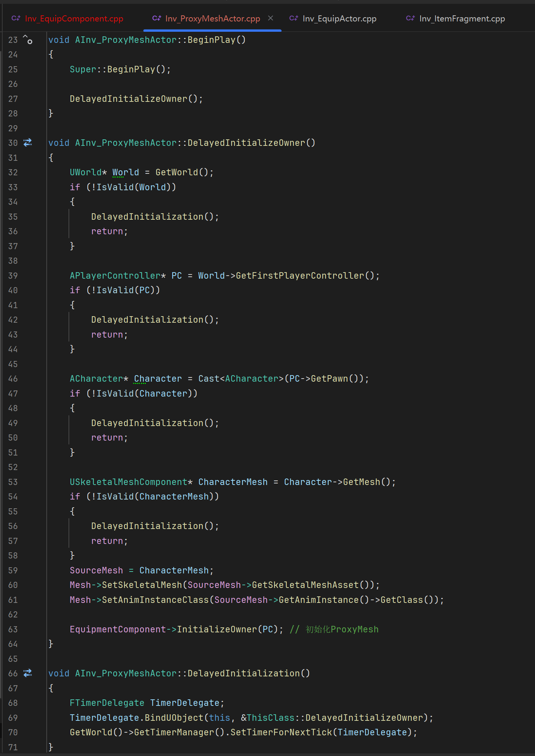Image resolution: width=535 pixels, height=756 pixels.
Task: Select the Inv_ProxyMeshActor.cpp tab
Action: tap(212, 18)
